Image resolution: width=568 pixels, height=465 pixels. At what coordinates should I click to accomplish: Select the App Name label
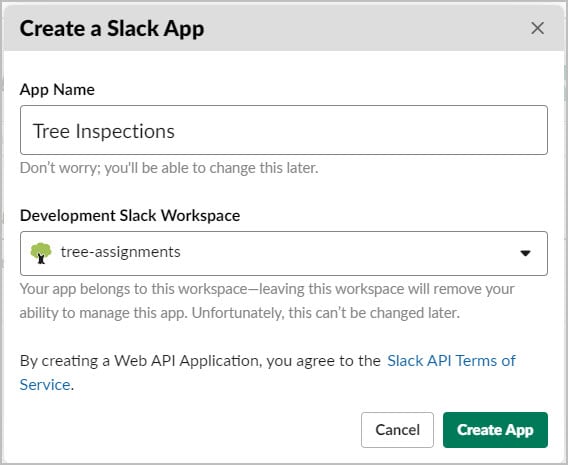click(x=57, y=89)
